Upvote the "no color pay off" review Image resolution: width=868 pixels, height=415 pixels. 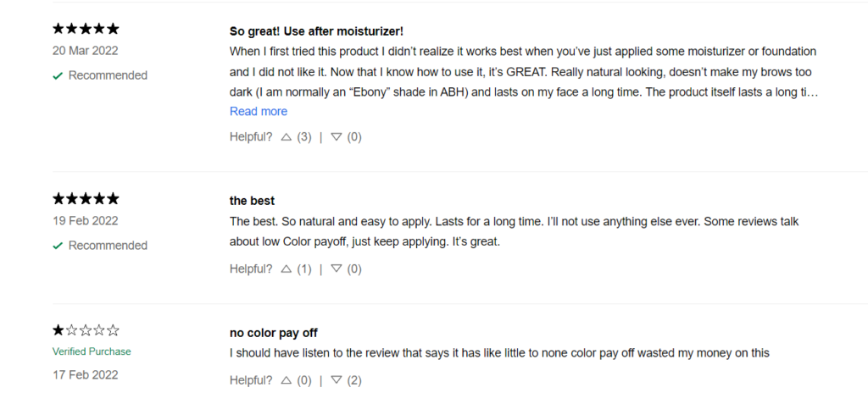pos(287,380)
